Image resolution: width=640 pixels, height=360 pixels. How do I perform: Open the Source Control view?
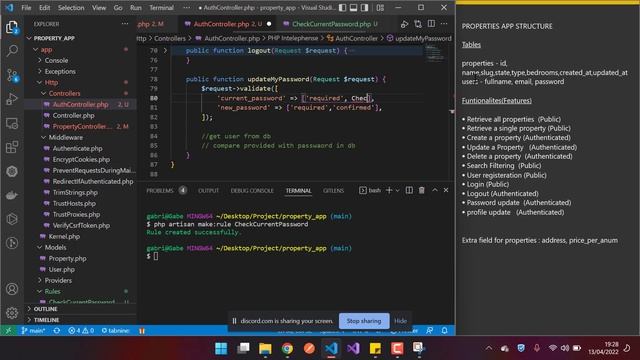pos(12,75)
